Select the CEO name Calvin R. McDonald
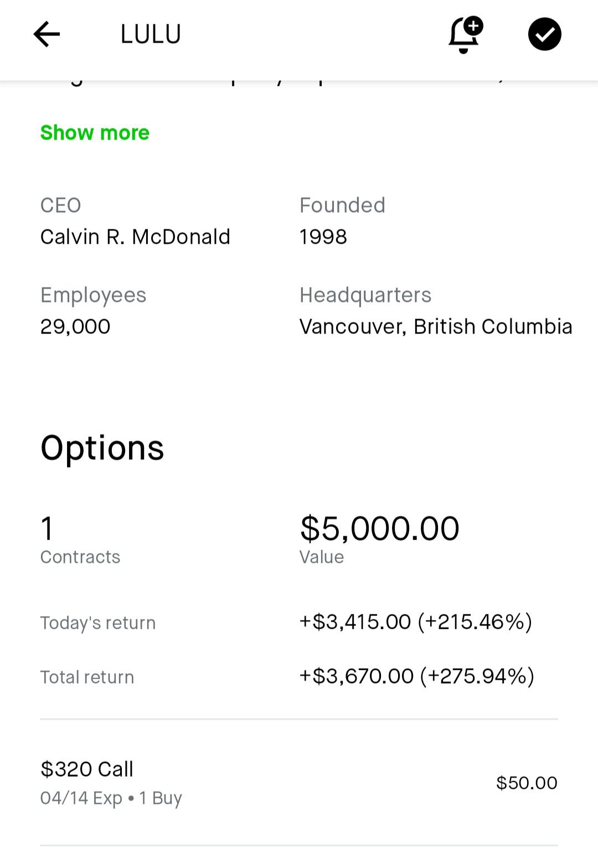This screenshot has height=868, width=598. pyautogui.click(x=135, y=237)
